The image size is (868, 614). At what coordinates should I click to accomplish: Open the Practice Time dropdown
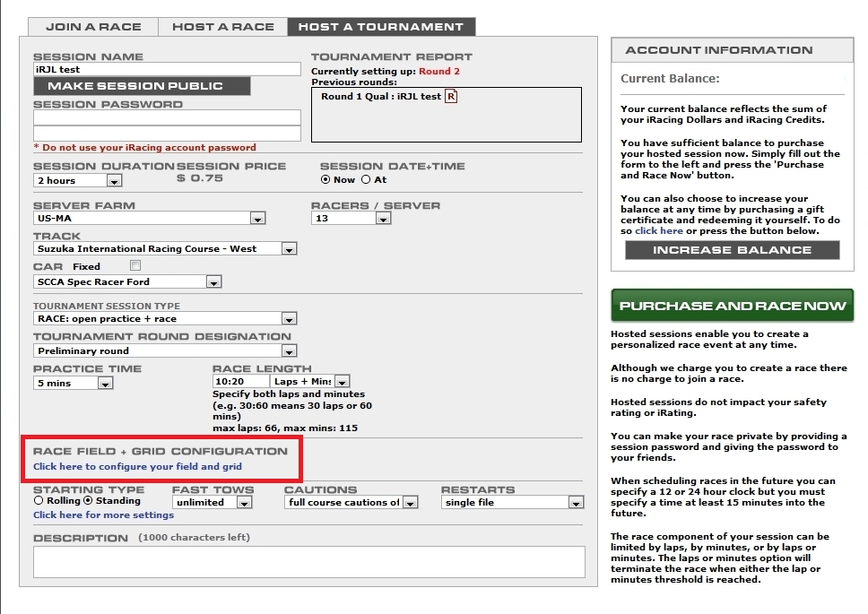click(x=73, y=383)
